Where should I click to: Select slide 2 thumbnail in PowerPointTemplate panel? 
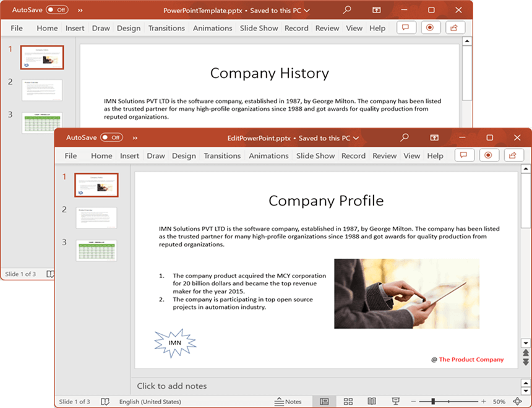tap(42, 90)
